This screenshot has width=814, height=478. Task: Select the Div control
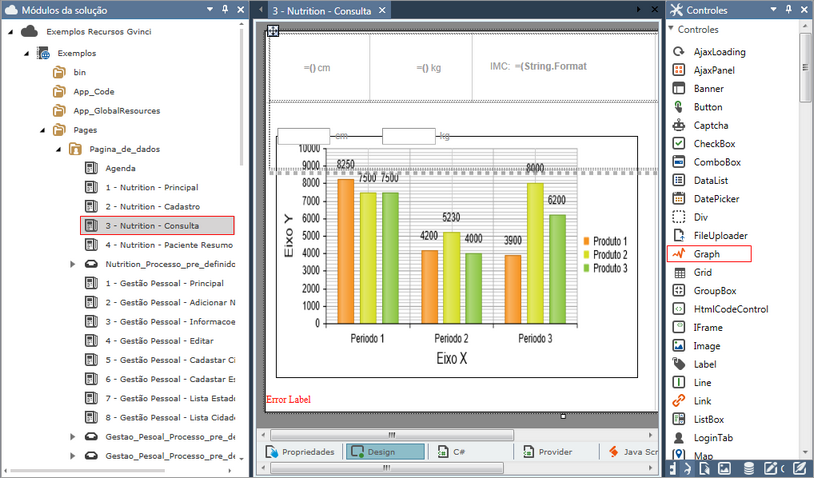[690, 217]
